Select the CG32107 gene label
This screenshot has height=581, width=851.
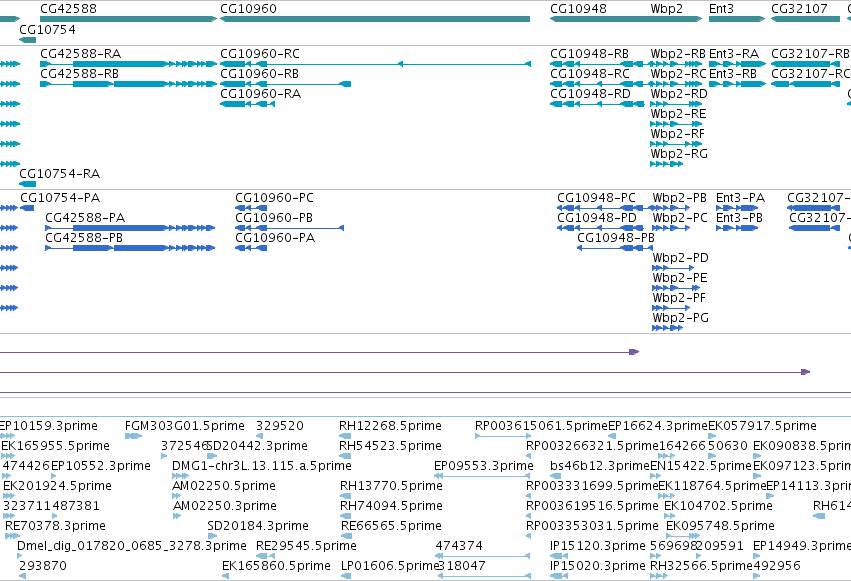click(799, 9)
